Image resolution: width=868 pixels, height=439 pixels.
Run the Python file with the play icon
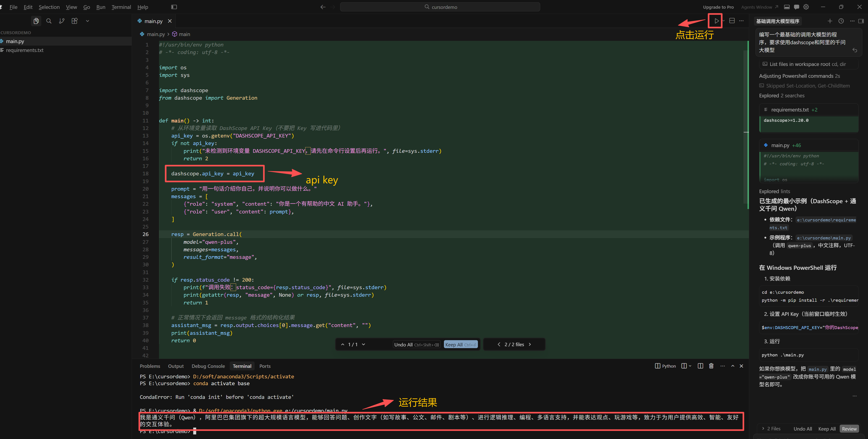(x=716, y=21)
